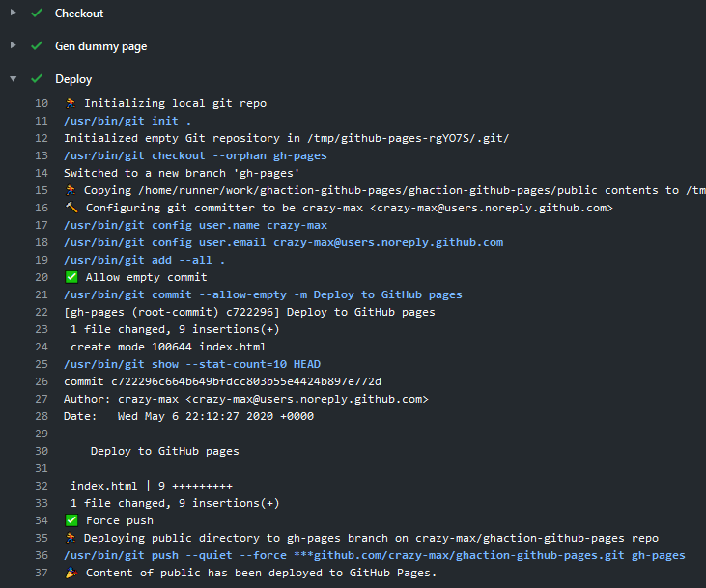Click 'create mode 100644 index.html' line

(x=168, y=348)
